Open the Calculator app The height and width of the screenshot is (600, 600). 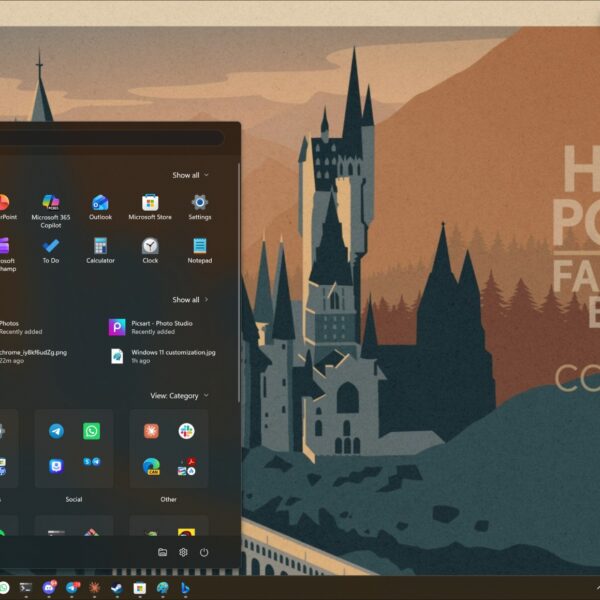(x=100, y=250)
